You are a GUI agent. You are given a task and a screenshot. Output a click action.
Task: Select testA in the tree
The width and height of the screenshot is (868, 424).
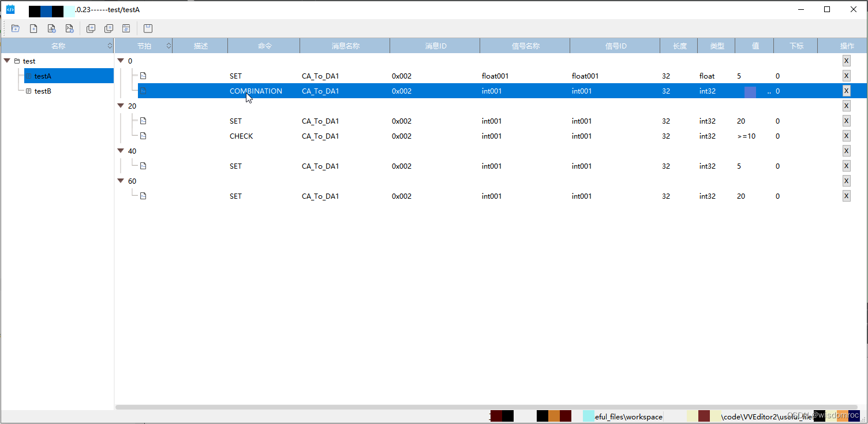click(x=69, y=76)
